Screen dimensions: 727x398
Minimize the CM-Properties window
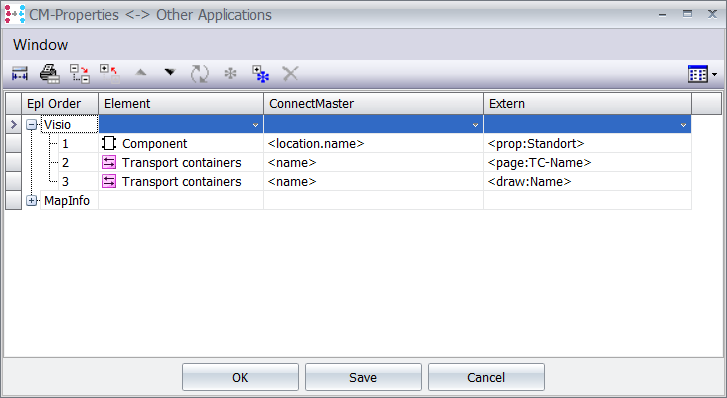click(x=663, y=15)
